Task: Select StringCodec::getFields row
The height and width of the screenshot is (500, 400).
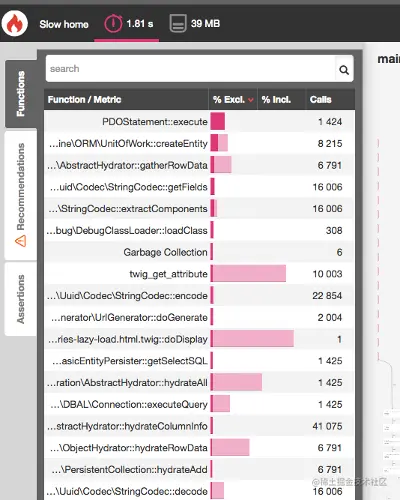Action: coord(199,187)
